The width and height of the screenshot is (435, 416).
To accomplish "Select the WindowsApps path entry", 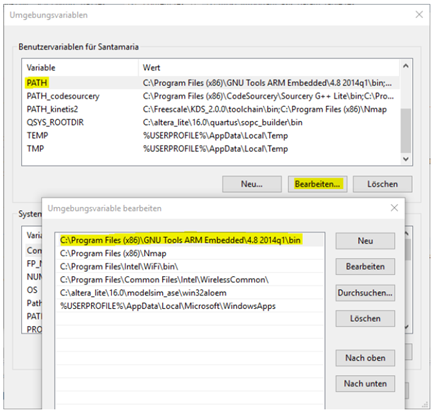I will tap(189, 306).
